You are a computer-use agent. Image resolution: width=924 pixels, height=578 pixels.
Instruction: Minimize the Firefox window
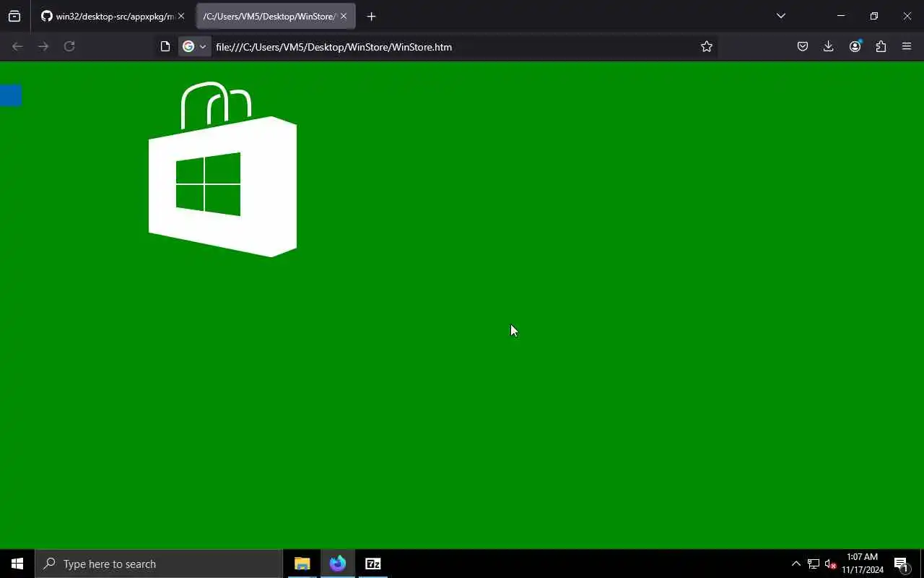(x=841, y=16)
